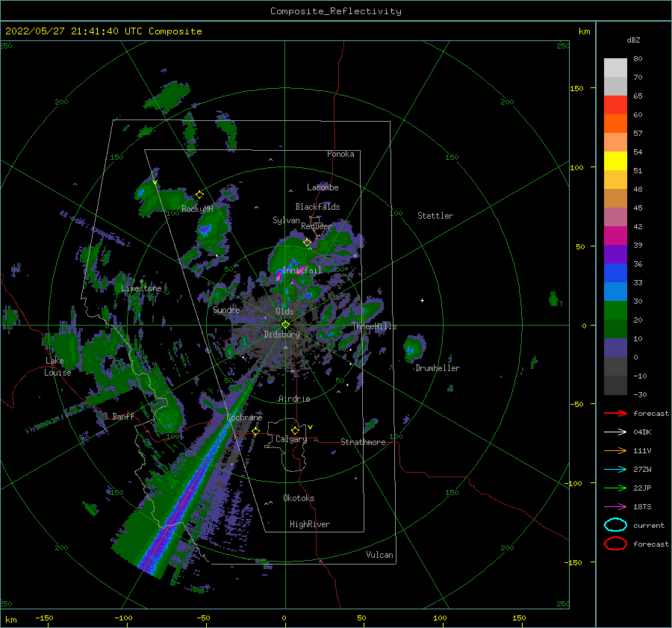This screenshot has height=628, width=672.
Task: Click the Olds label
Action: [284, 311]
